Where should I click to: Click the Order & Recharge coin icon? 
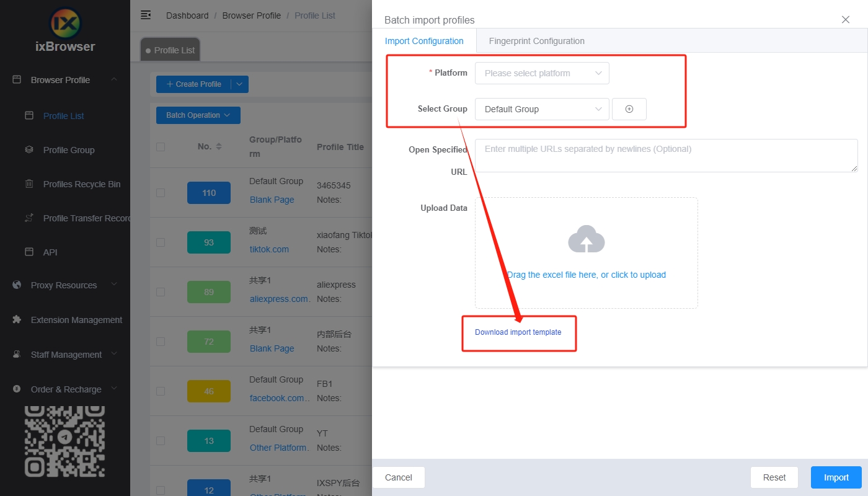click(x=17, y=389)
